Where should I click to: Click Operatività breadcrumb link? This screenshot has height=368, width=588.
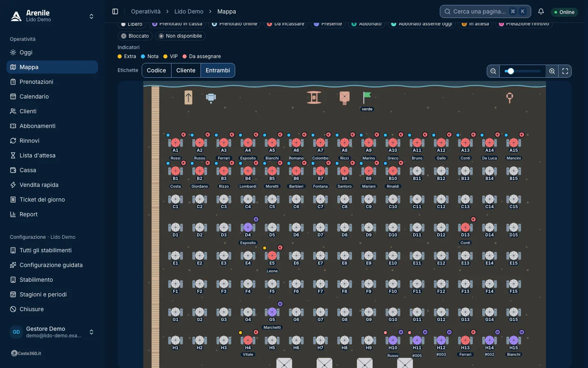click(146, 11)
